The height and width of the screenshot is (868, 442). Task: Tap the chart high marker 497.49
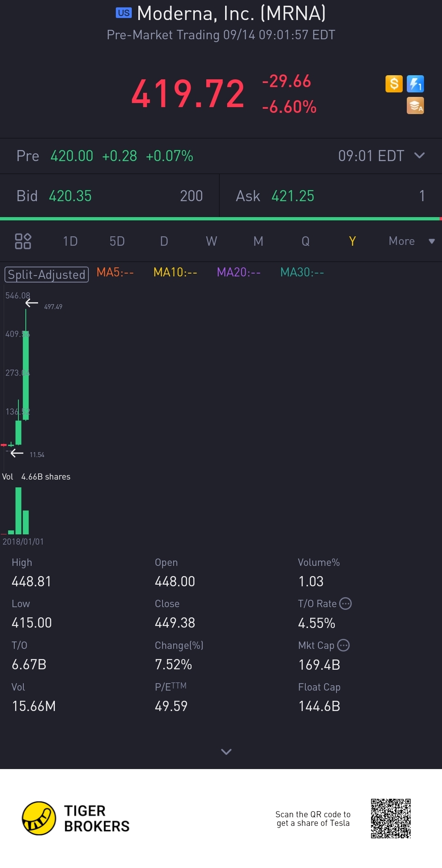point(53,307)
